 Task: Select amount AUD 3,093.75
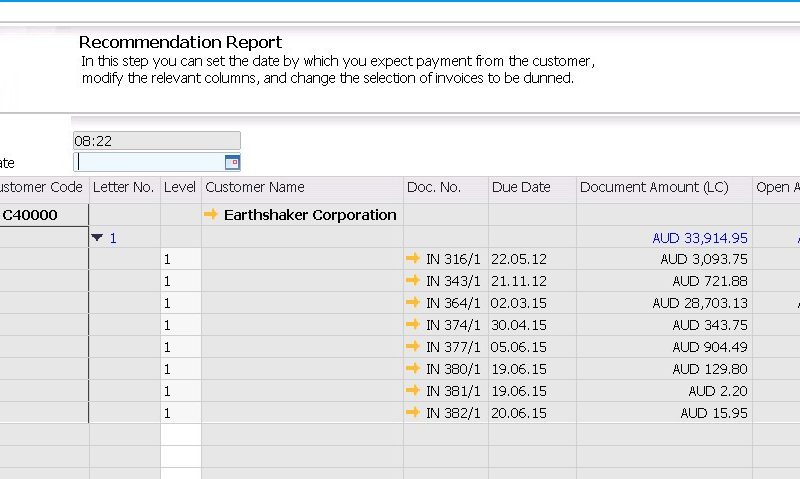(x=704, y=259)
